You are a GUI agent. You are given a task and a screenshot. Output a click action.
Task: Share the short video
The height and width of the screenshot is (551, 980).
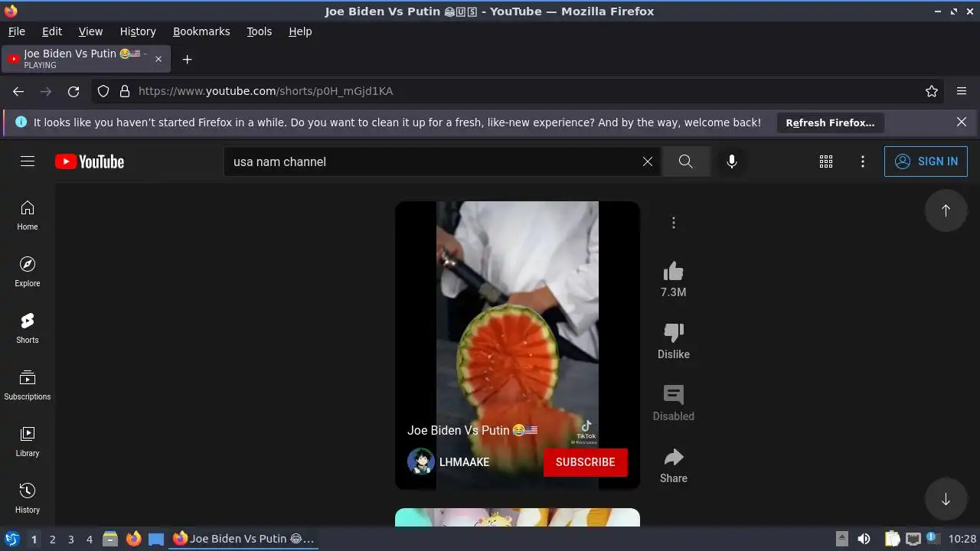(674, 458)
